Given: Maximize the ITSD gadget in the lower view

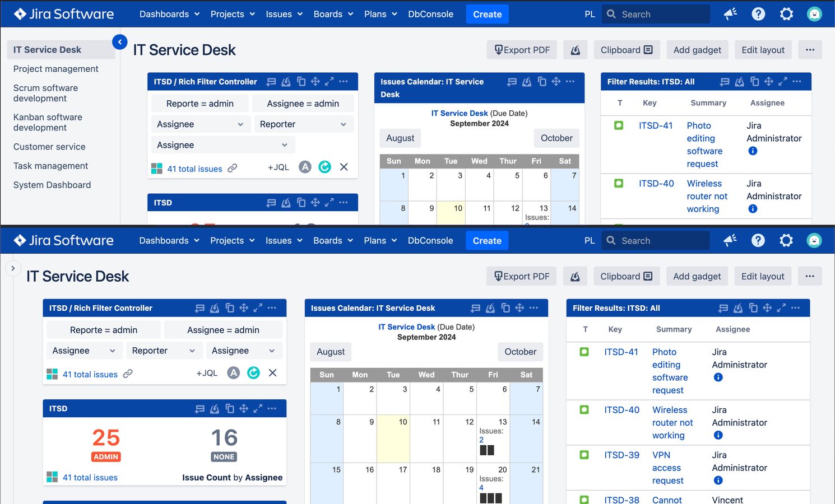Looking at the screenshot, I should click(x=258, y=409).
